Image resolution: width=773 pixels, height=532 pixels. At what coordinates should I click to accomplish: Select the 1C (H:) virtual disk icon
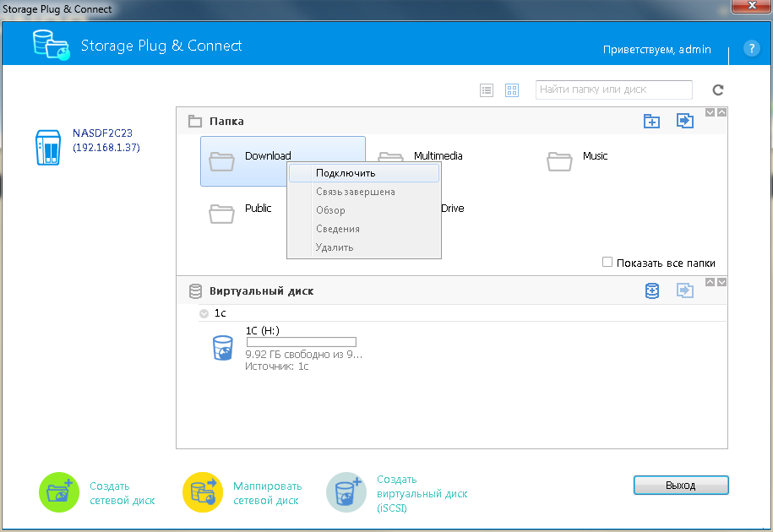[x=223, y=348]
